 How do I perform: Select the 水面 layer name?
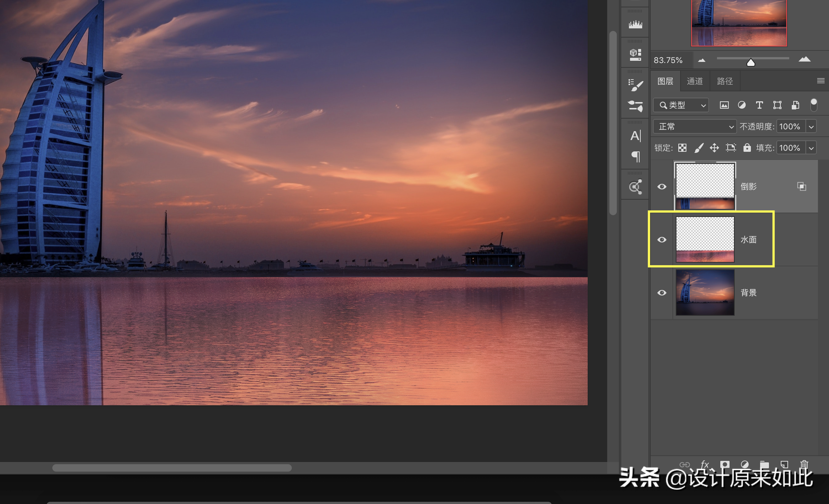pyautogui.click(x=748, y=239)
